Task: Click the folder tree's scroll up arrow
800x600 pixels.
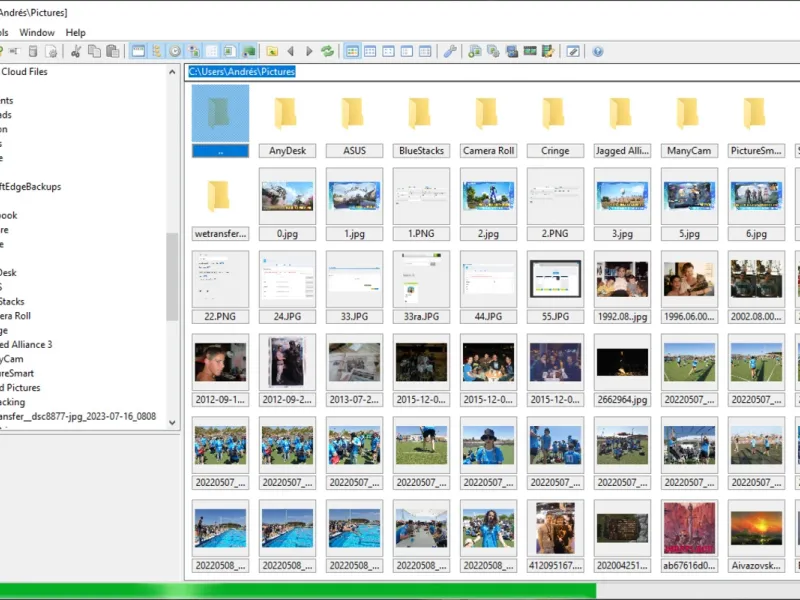Action: (x=172, y=72)
